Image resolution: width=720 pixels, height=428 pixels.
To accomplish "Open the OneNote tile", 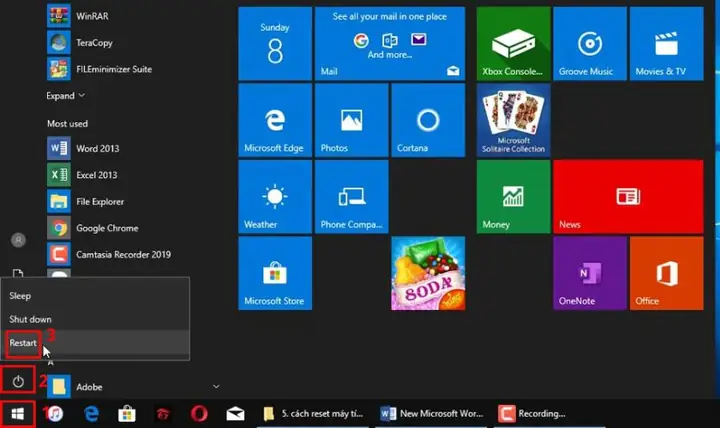I will pyautogui.click(x=590, y=273).
